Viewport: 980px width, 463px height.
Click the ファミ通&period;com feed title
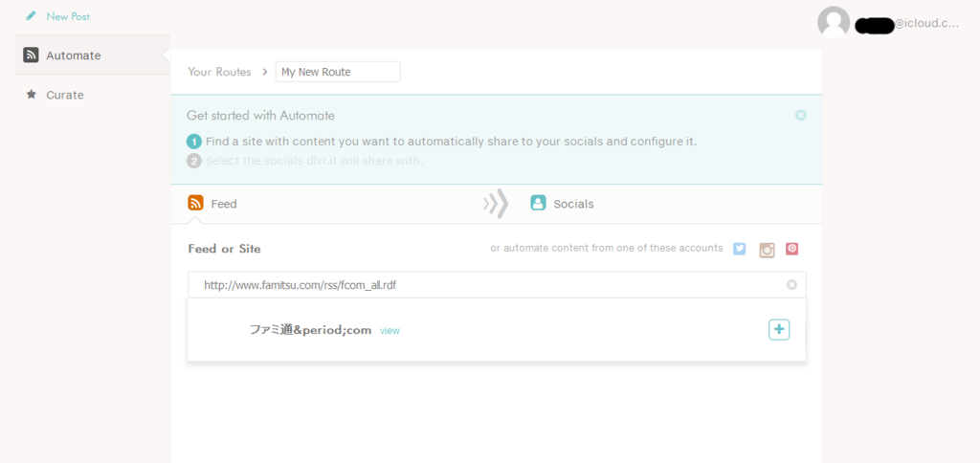(x=311, y=329)
